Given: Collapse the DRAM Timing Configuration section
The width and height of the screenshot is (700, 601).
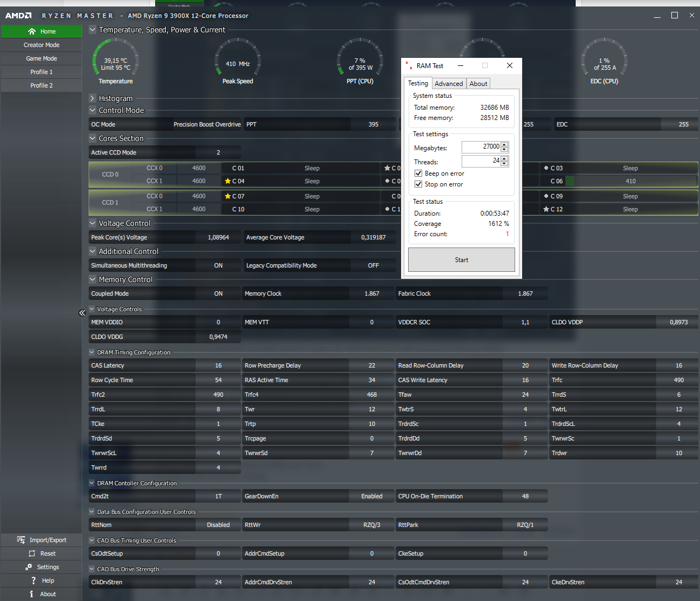Looking at the screenshot, I should tap(92, 352).
